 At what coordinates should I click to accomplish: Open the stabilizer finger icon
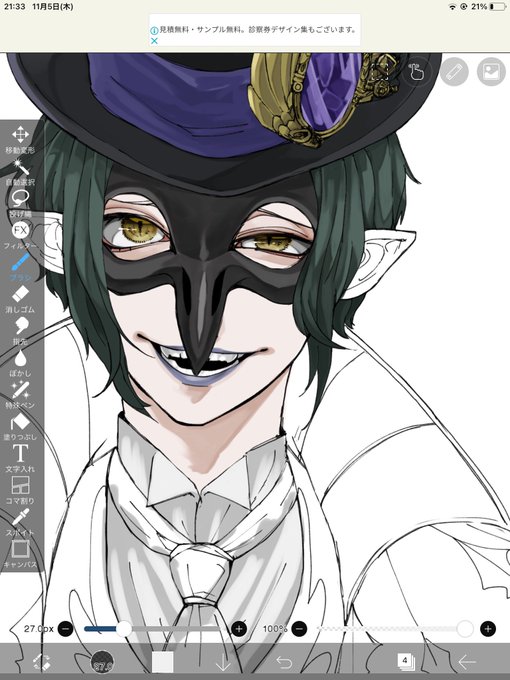click(x=416, y=72)
